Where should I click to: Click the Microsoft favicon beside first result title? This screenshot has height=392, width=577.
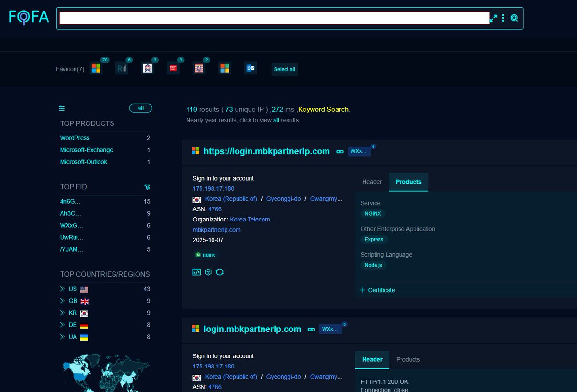[196, 151]
